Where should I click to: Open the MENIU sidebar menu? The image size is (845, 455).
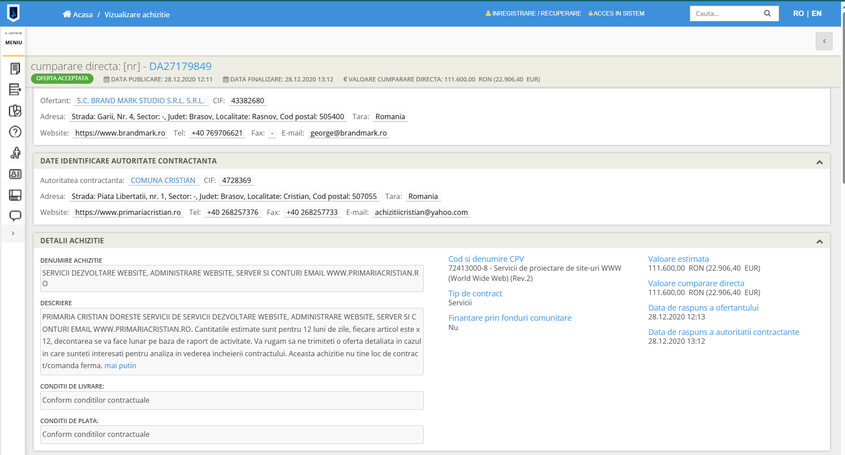pos(13,41)
